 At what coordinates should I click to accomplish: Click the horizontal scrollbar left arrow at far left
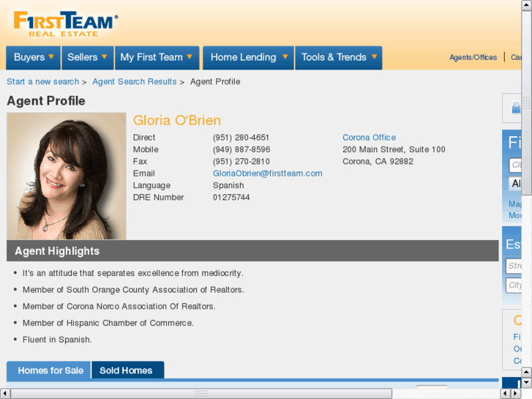pyautogui.click(x=4, y=393)
